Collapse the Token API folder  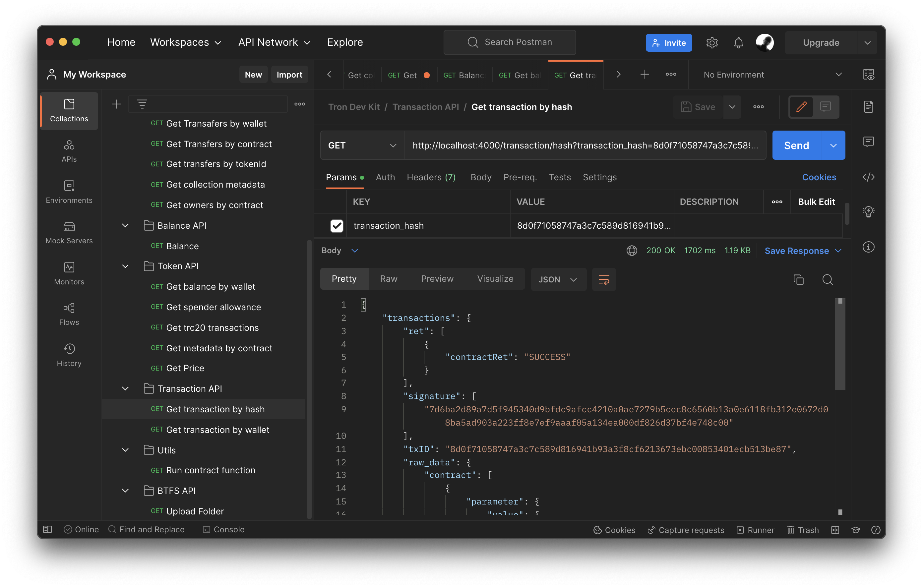coord(125,266)
